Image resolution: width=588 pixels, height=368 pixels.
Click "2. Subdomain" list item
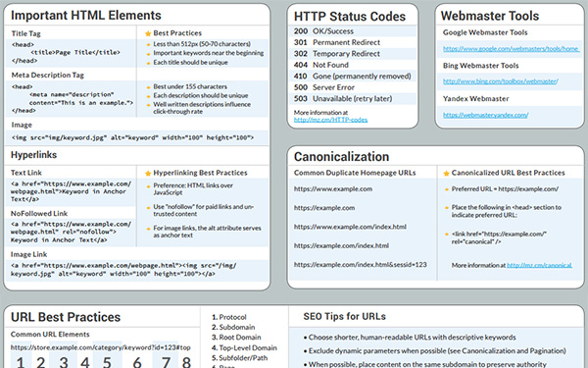(x=233, y=327)
